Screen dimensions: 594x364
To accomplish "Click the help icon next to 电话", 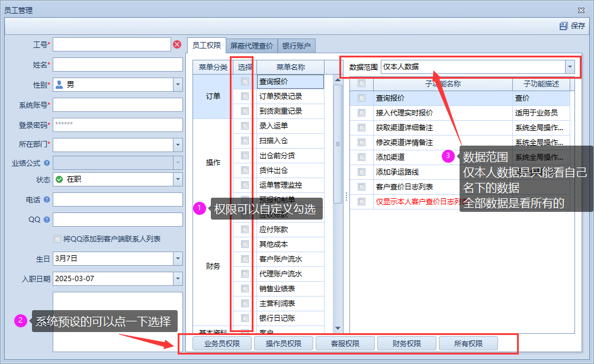I will click(x=47, y=200).
